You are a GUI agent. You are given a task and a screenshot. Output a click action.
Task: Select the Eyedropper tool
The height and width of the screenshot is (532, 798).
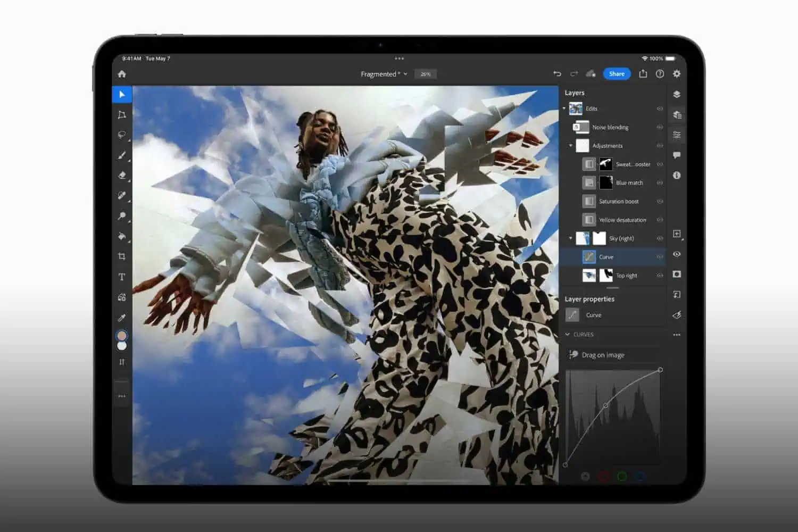click(x=122, y=318)
